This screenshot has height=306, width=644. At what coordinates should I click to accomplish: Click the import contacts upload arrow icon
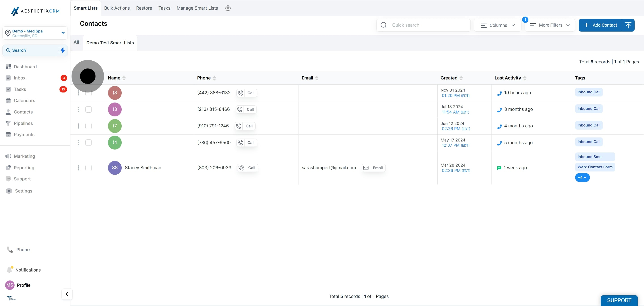(x=628, y=25)
